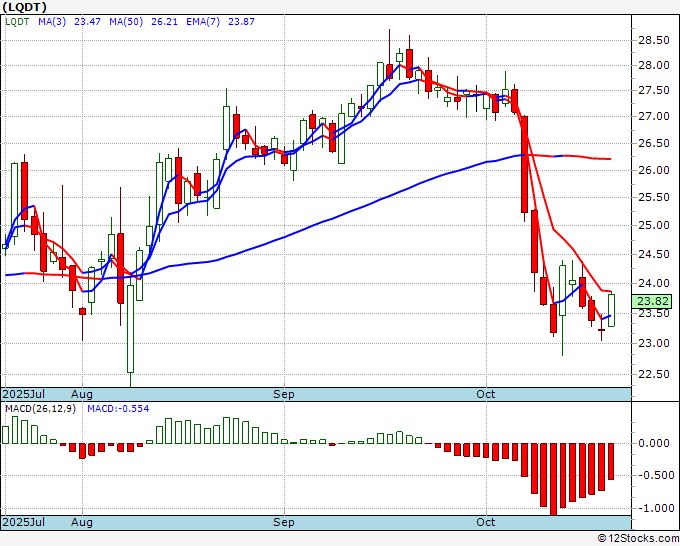Click Aug on the MACD panel axis

pyautogui.click(x=82, y=522)
